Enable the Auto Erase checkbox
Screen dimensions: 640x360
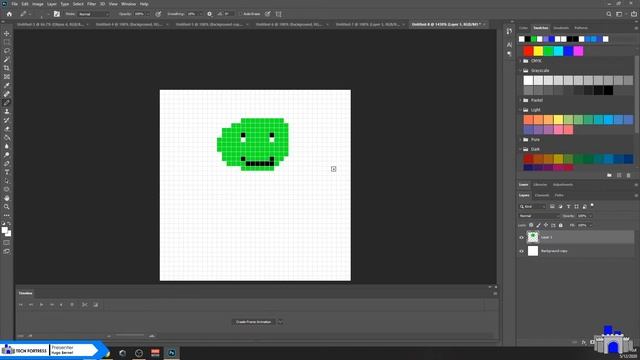click(x=240, y=14)
